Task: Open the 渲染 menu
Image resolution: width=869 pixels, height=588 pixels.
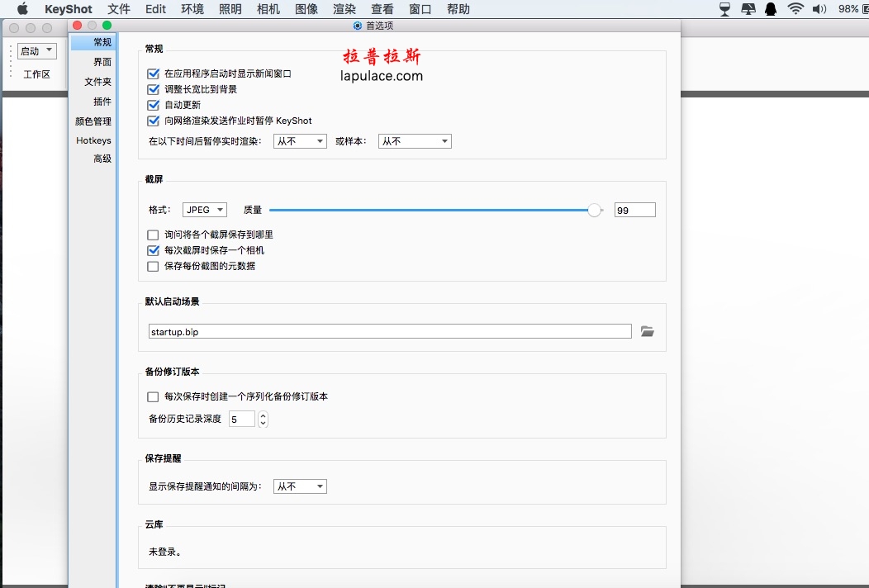Action: tap(344, 9)
